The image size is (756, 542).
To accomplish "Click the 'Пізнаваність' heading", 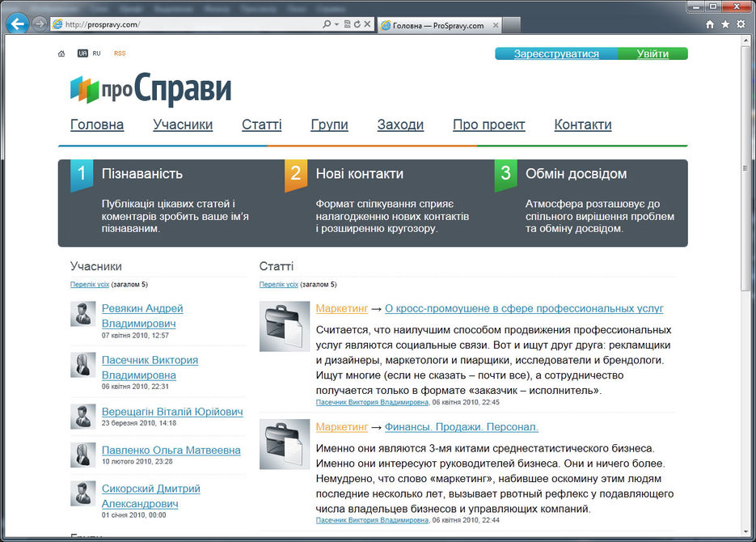I will (141, 174).
